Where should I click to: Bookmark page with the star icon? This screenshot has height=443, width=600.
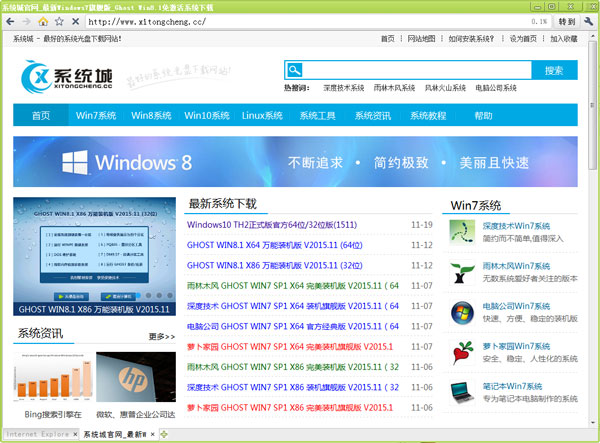[x=59, y=21]
